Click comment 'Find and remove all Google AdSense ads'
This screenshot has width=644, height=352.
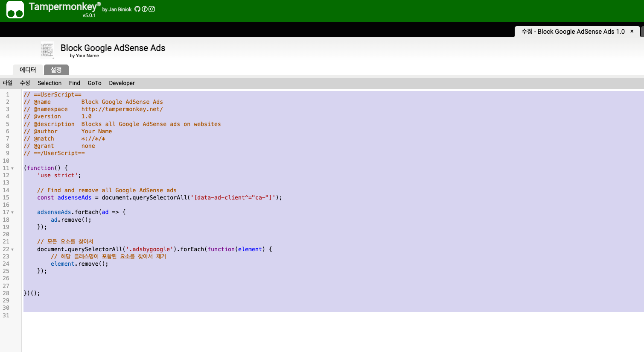(107, 190)
